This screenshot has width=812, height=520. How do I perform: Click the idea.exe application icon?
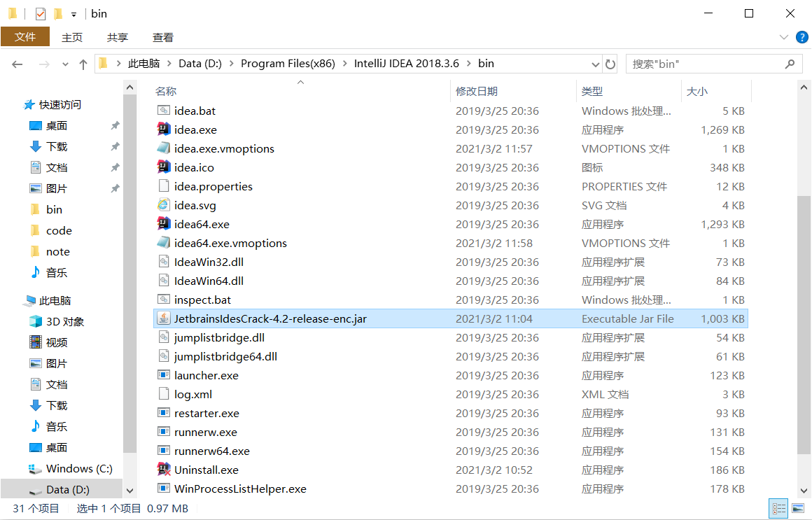coord(164,129)
